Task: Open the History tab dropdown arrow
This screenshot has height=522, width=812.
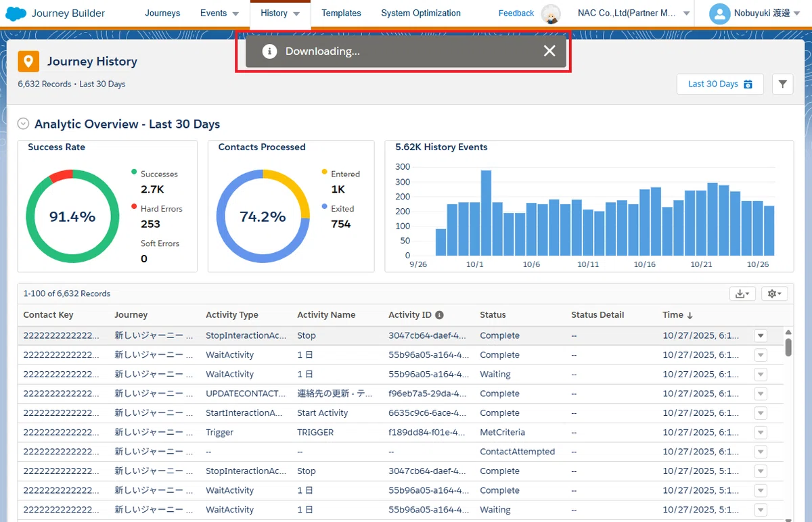Action: click(297, 14)
